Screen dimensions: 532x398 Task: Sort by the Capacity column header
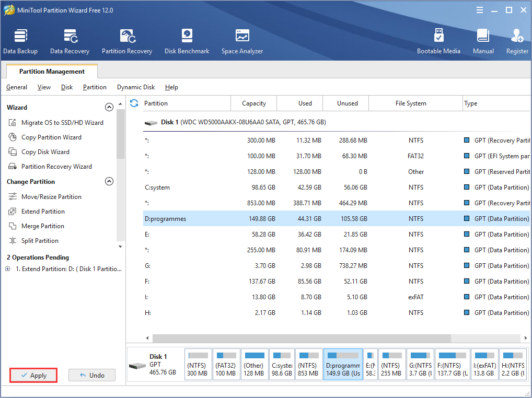pos(254,103)
